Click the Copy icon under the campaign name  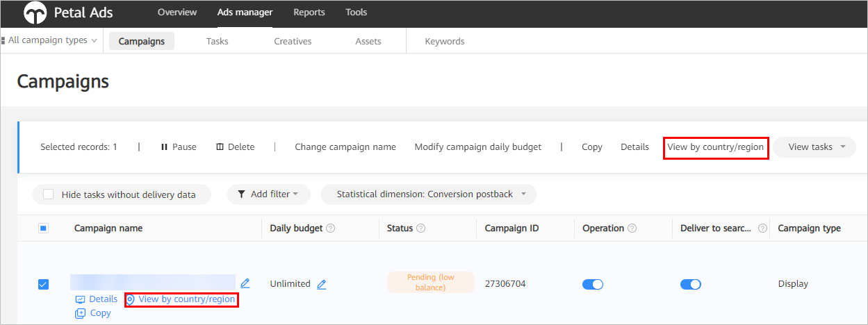[x=80, y=313]
